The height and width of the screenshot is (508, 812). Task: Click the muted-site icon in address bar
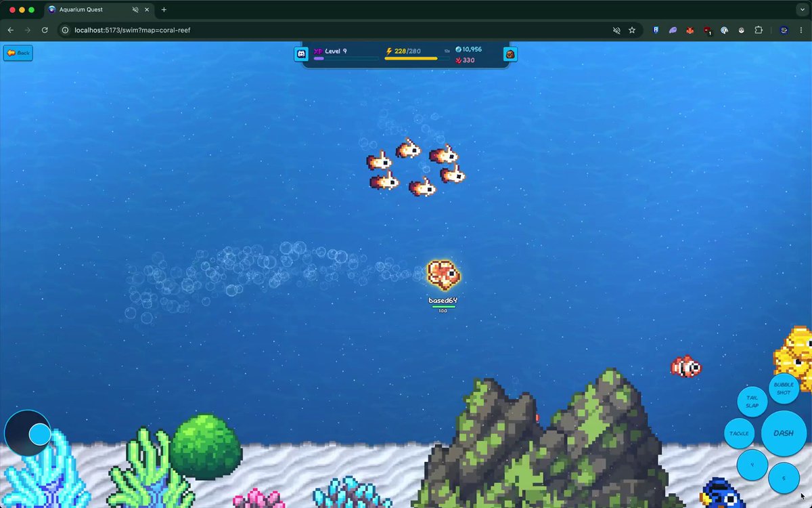[616, 30]
